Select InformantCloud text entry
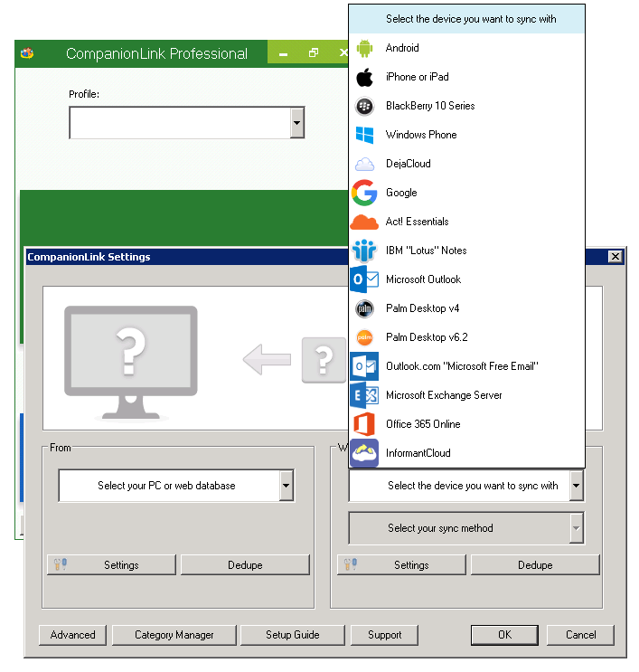Viewport: 639px width, 672px height. click(418, 453)
